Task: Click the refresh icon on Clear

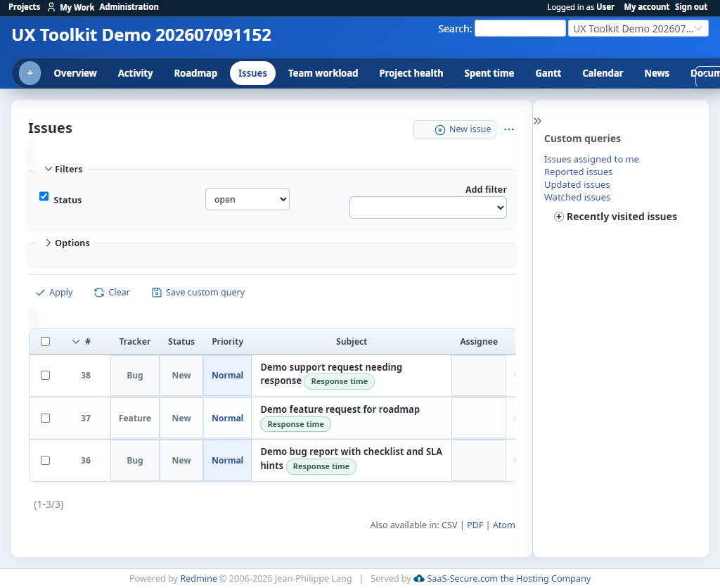Action: 98,293
